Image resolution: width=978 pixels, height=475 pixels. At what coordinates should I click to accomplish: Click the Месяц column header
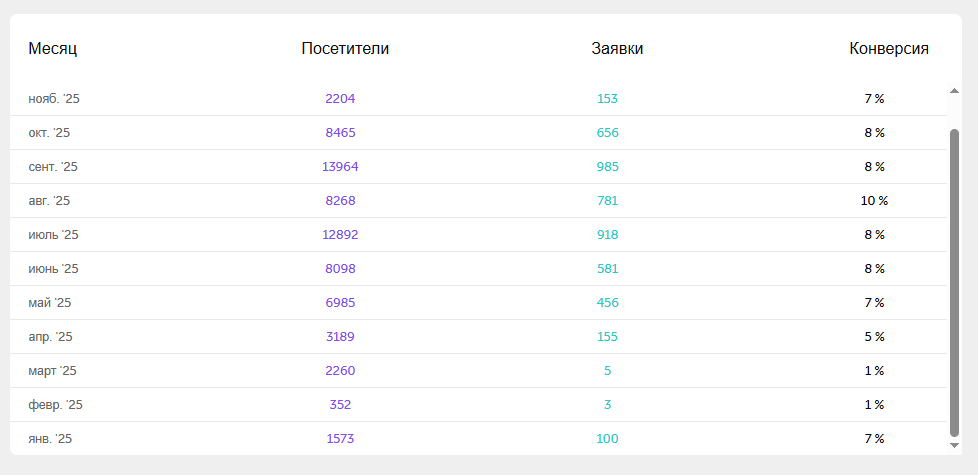click(53, 48)
